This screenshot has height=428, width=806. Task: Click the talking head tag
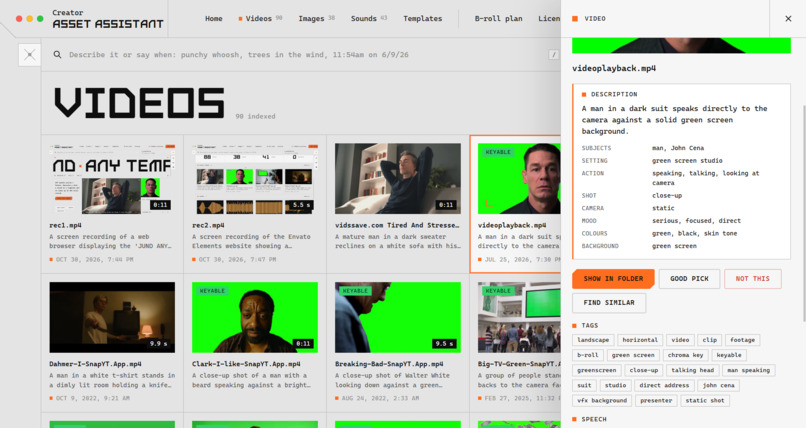pos(692,370)
